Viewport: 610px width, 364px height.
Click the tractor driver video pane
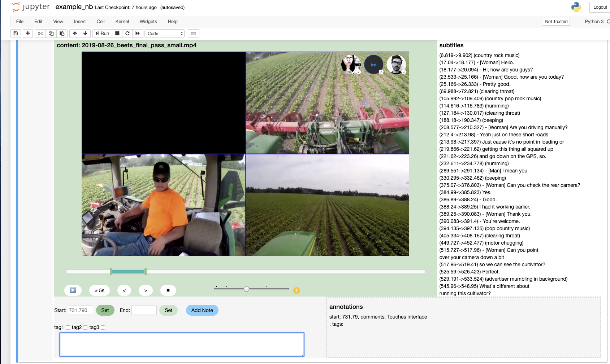coord(164,205)
